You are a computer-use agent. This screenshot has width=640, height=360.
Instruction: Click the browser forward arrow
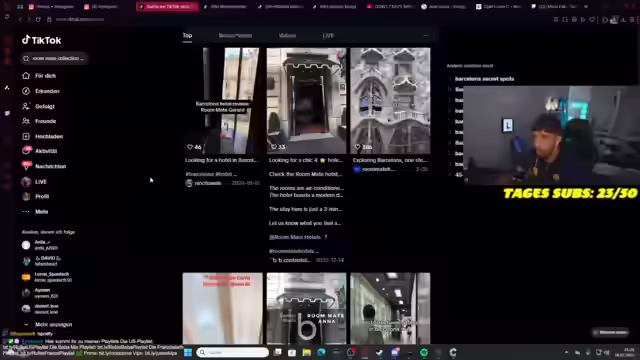tap(29, 19)
